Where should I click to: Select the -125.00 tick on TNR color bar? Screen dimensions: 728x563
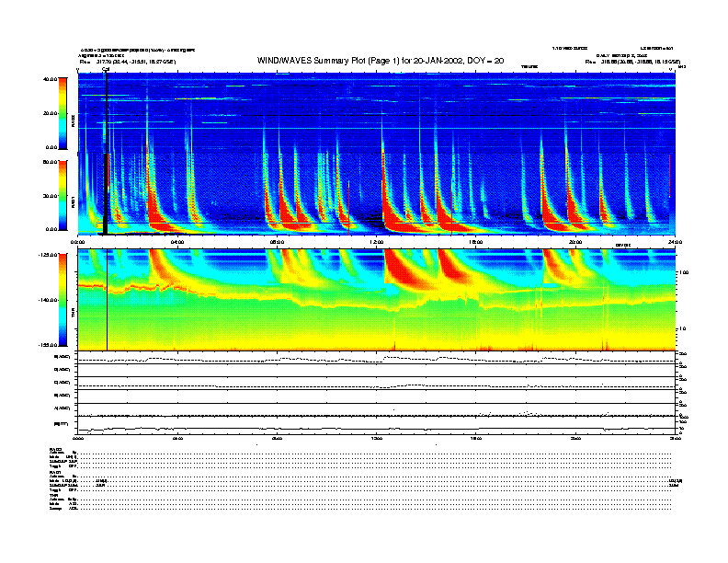tap(48, 255)
